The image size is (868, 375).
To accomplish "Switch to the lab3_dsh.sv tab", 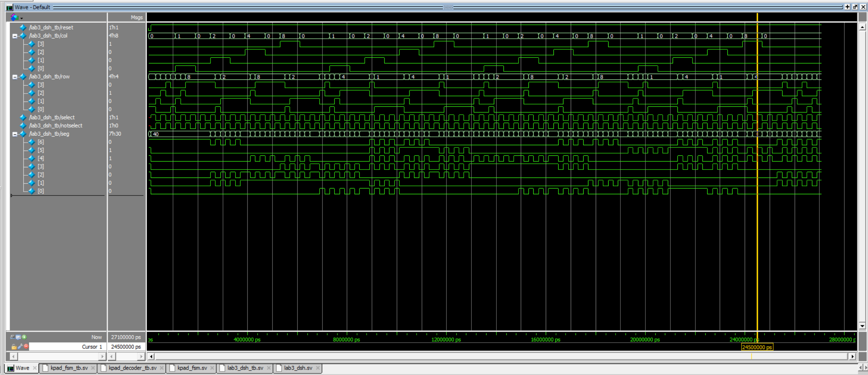I will [x=298, y=368].
